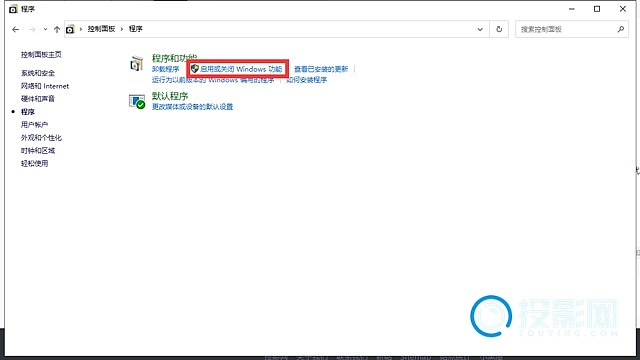
Task: Open the 程序和功能 heading
Action: (174, 58)
